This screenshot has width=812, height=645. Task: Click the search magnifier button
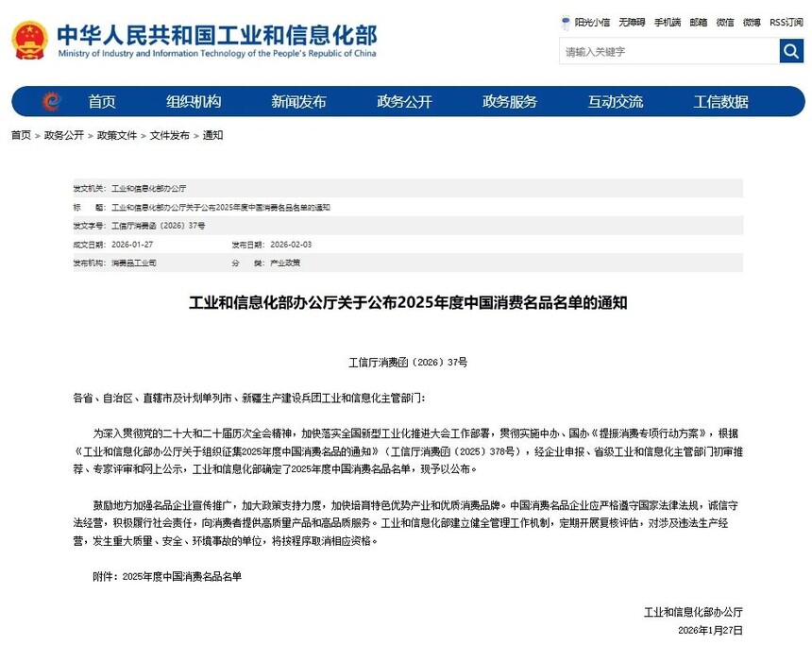(791, 51)
